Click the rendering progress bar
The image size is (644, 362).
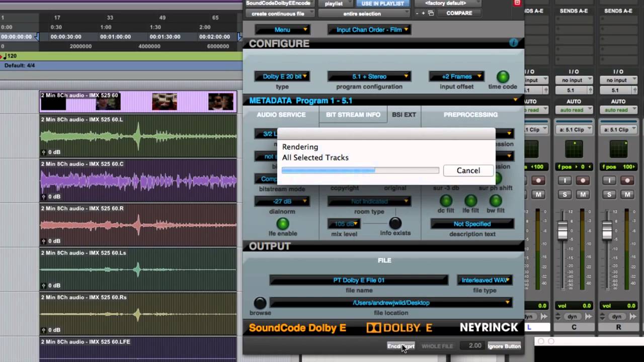(x=360, y=170)
